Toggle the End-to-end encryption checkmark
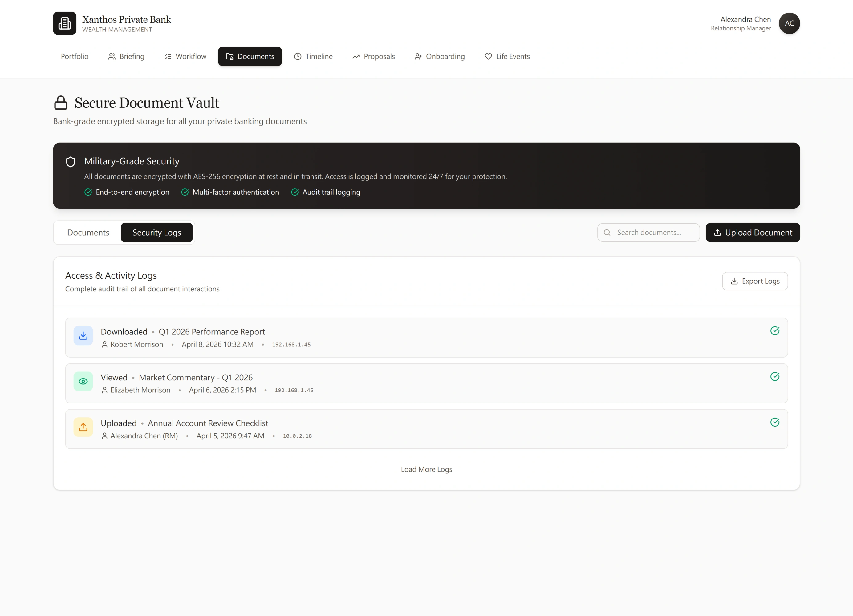853x616 pixels. tap(88, 192)
